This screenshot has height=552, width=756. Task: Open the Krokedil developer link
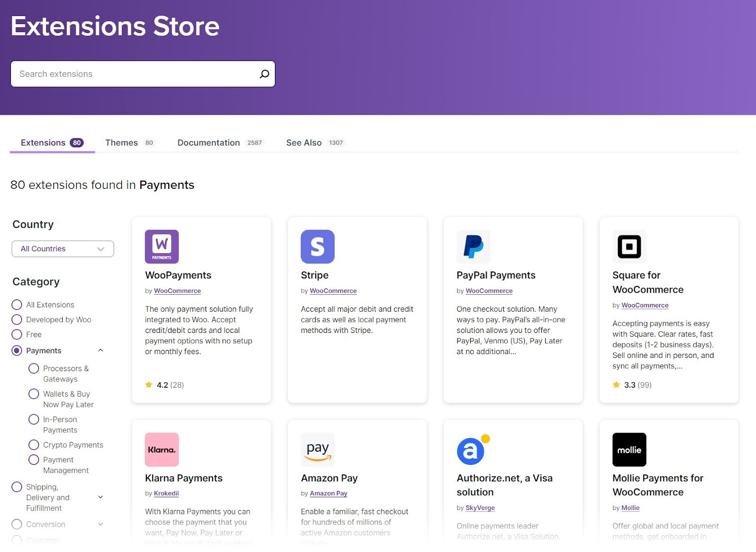point(166,493)
